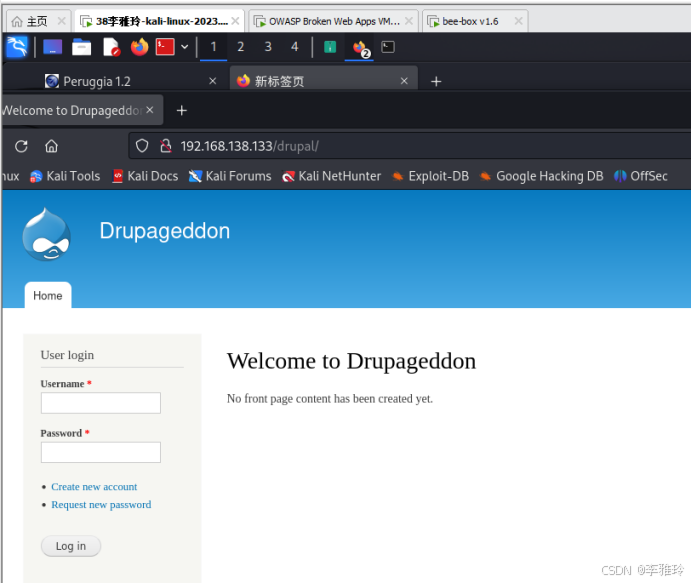Click the insecure connection padlock icon
Screen dimensions: 692x584
click(x=166, y=146)
